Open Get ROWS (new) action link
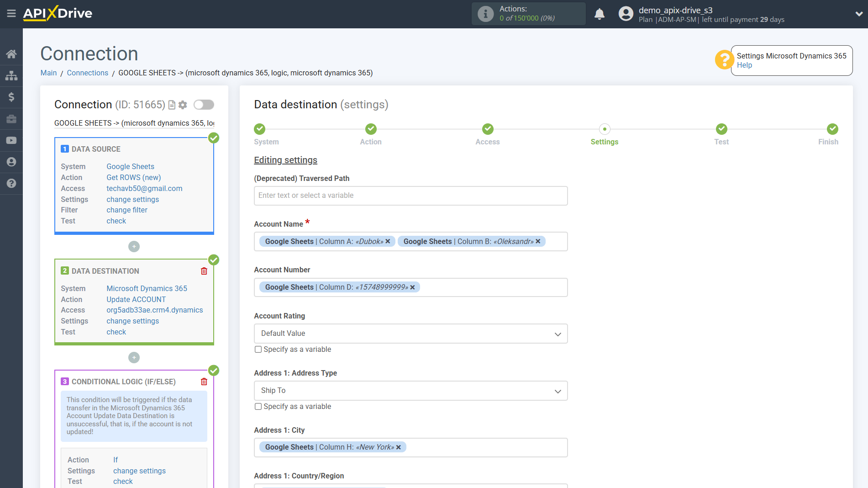 (x=133, y=177)
